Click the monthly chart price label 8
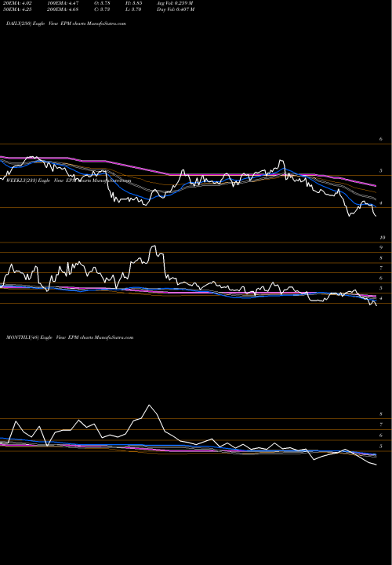Viewport: 392px width, 565px height. coord(381,414)
